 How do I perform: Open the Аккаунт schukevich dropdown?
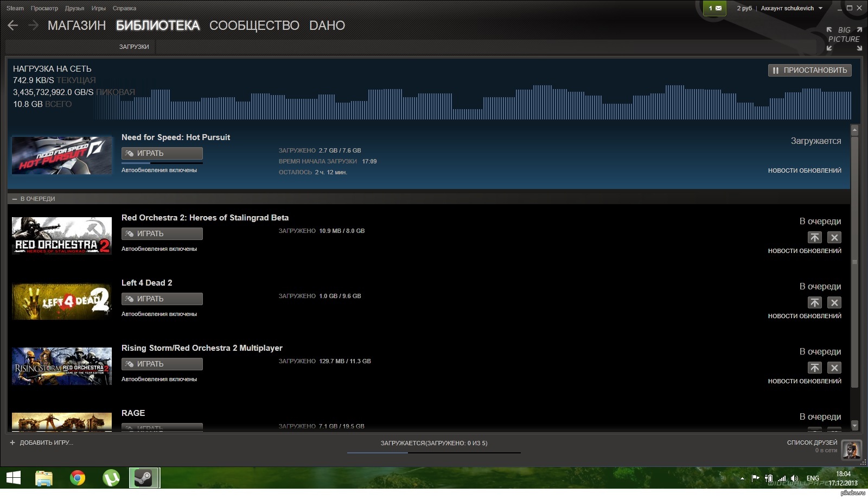(x=792, y=8)
